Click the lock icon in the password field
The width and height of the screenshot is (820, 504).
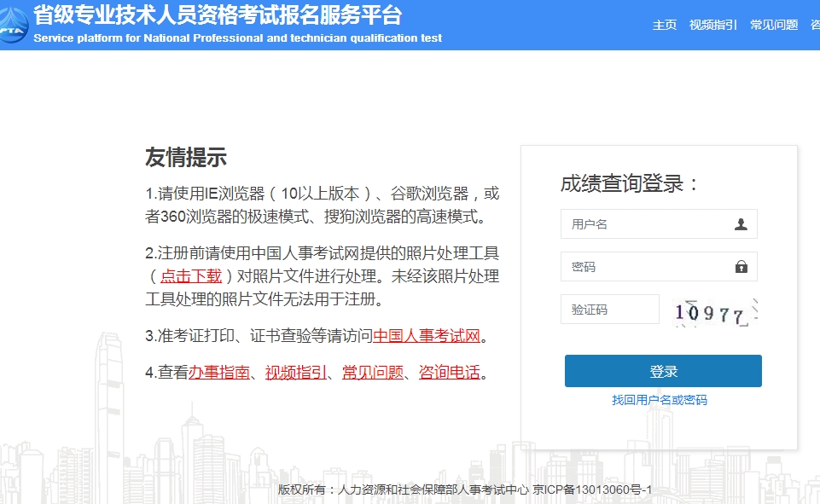click(x=741, y=267)
